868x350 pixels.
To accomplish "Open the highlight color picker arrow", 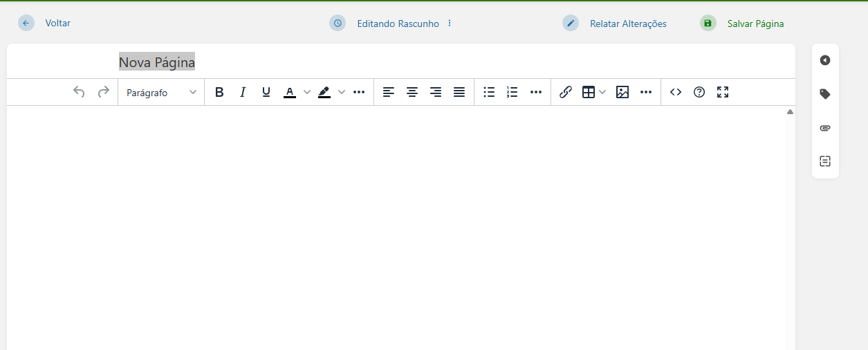I will coord(342,92).
